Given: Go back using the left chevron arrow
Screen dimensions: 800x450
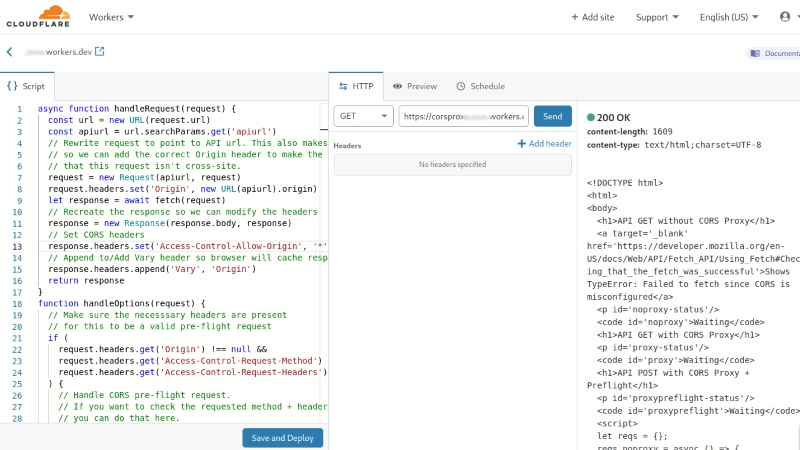Looking at the screenshot, I should pos(9,52).
